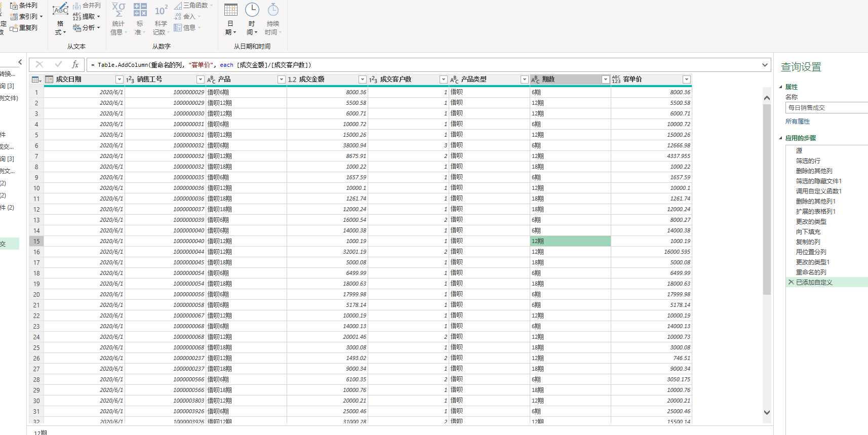Select the 调用自定义函数1 applied step

tap(819, 191)
